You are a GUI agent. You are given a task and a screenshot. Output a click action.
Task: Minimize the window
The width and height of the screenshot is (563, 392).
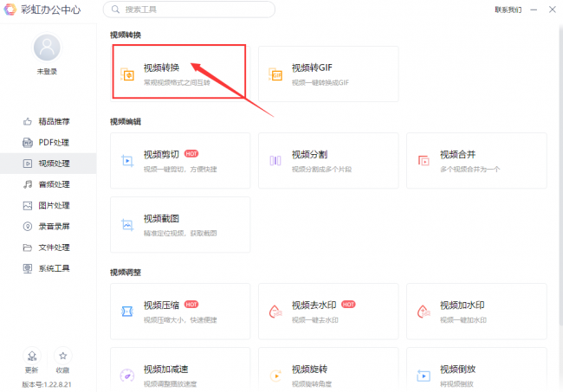click(x=534, y=10)
